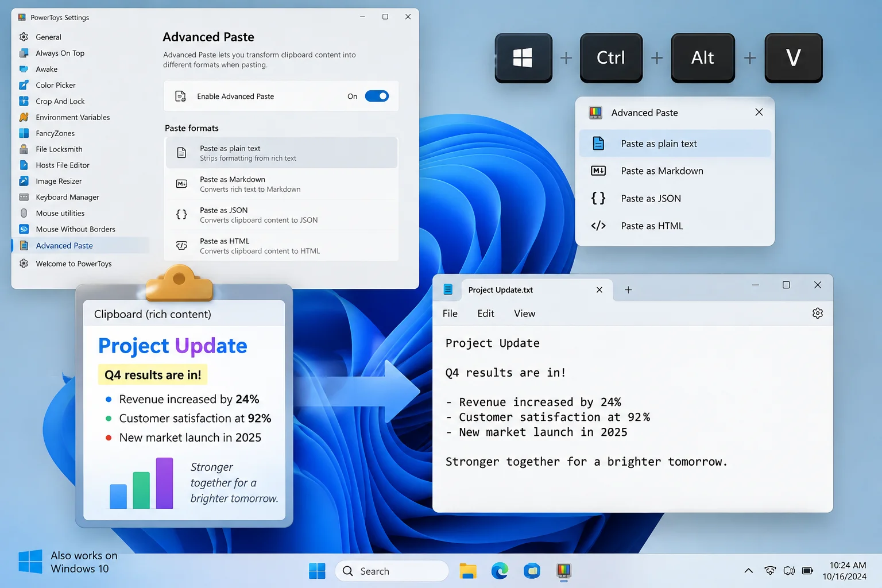Select Paste as plain text settings row
The height and width of the screenshot is (588, 882).
click(281, 153)
